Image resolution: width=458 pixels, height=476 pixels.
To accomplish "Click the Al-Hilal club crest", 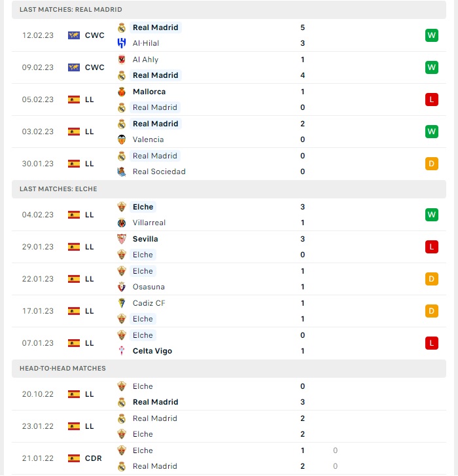I will pos(122,43).
